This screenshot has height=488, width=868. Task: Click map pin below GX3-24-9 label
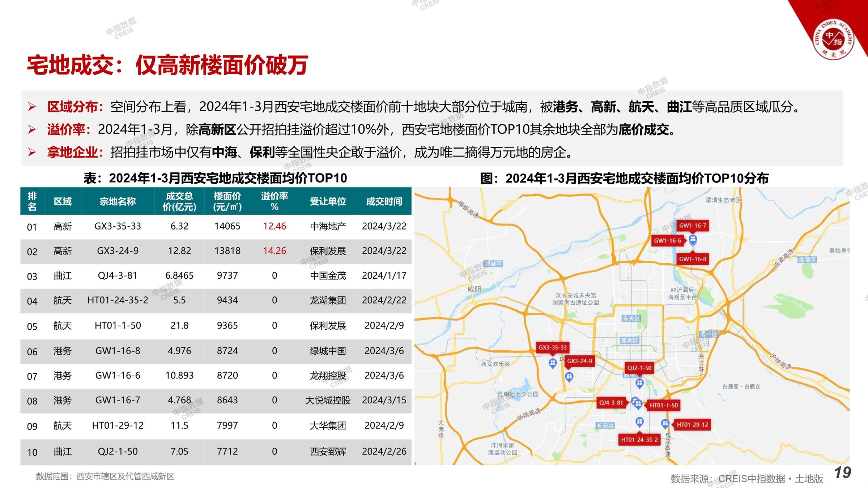coord(569,377)
